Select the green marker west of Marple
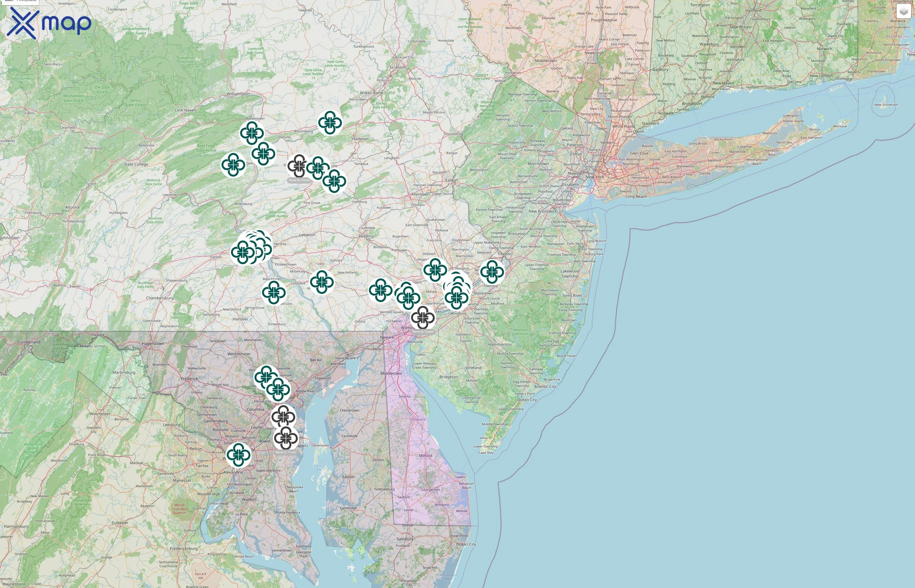The height and width of the screenshot is (588, 915). pyautogui.click(x=408, y=298)
